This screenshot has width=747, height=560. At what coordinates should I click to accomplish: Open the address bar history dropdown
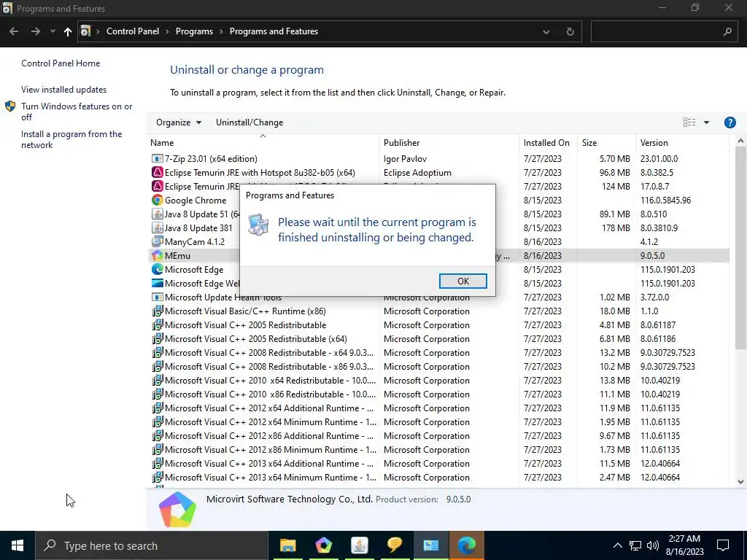pyautogui.click(x=546, y=32)
